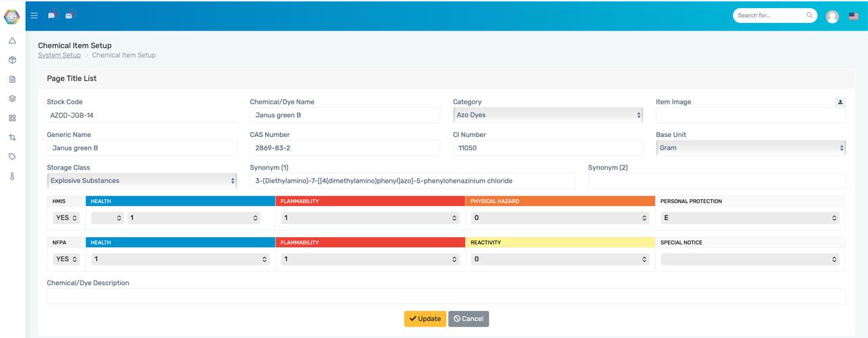
Task: Click the Update button
Action: coord(425,319)
